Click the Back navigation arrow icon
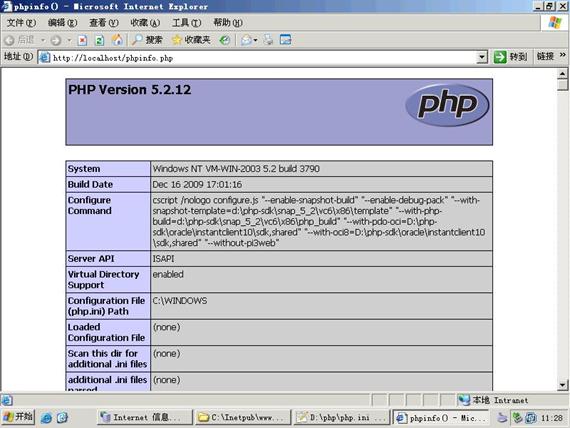The image size is (570, 428). pyautogui.click(x=10, y=40)
